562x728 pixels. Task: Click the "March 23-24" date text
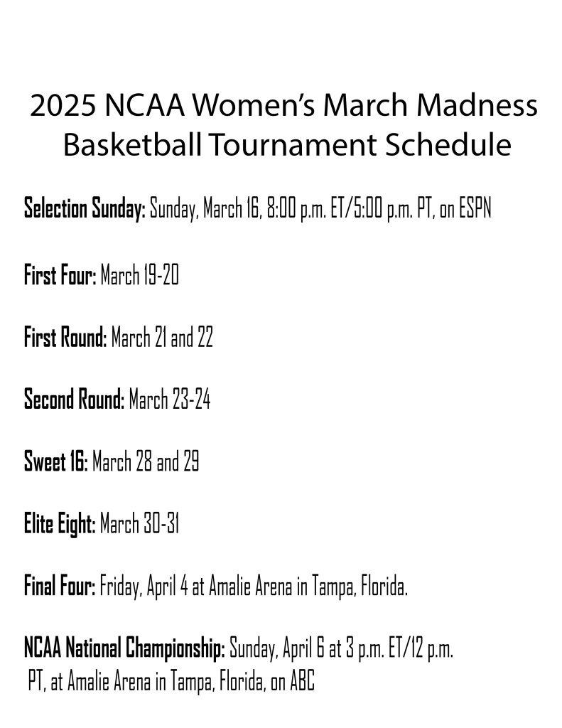click(x=169, y=400)
